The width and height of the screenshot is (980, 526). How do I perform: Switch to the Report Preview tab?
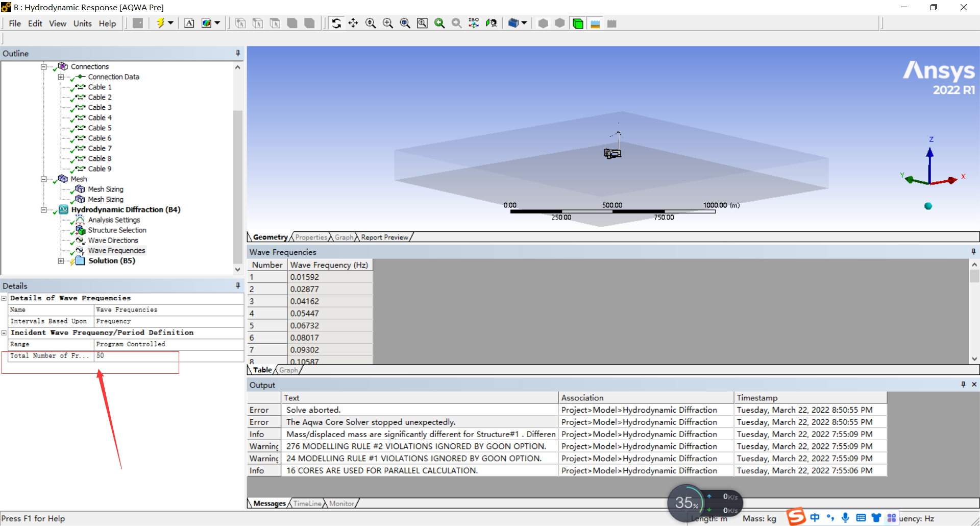384,237
